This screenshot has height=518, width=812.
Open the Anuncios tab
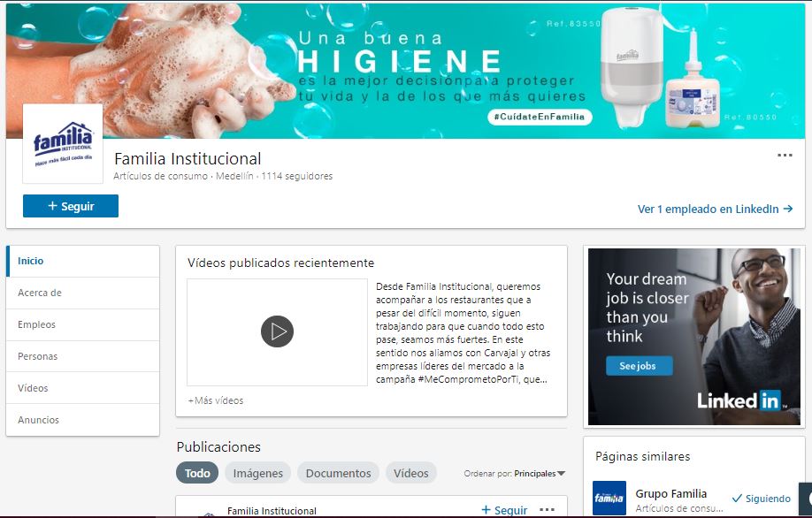[83, 420]
